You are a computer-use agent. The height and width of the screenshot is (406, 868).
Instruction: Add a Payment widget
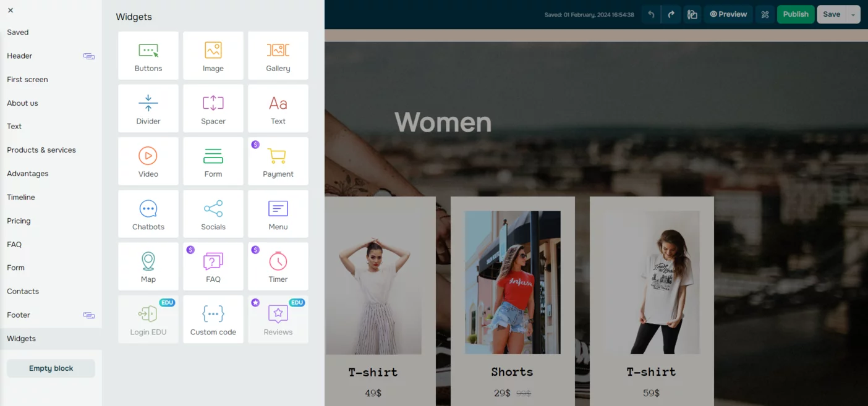278,161
